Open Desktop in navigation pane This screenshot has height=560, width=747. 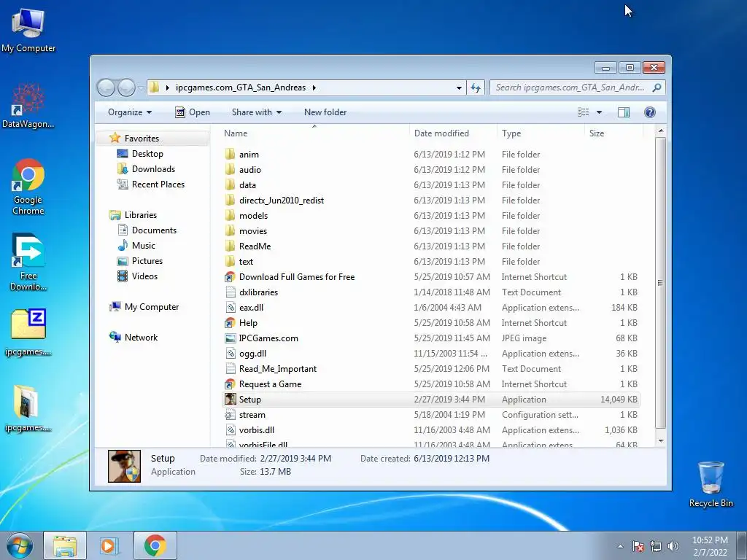[147, 154]
